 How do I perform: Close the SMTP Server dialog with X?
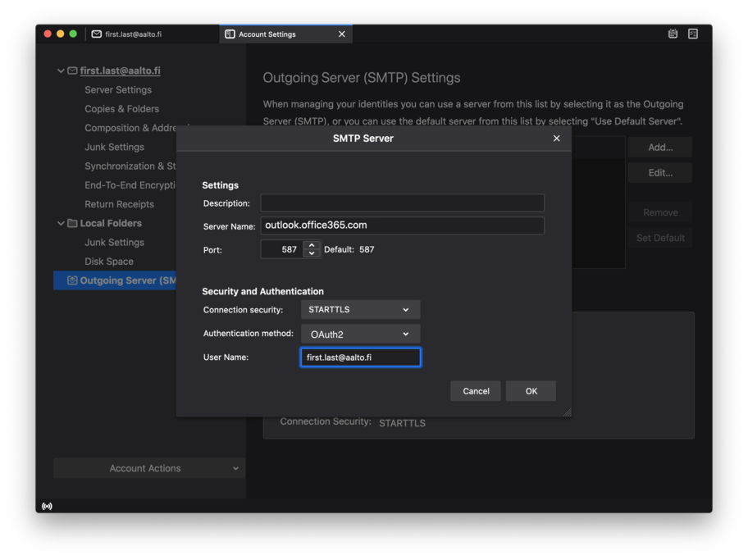(x=556, y=139)
